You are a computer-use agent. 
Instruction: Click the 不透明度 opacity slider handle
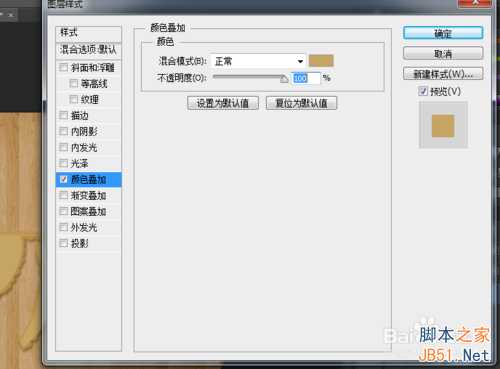click(284, 79)
